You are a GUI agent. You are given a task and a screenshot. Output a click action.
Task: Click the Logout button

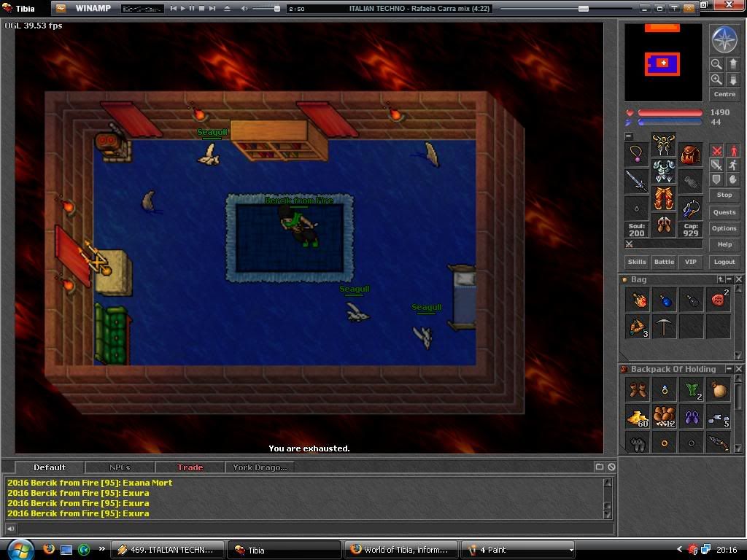(x=724, y=262)
